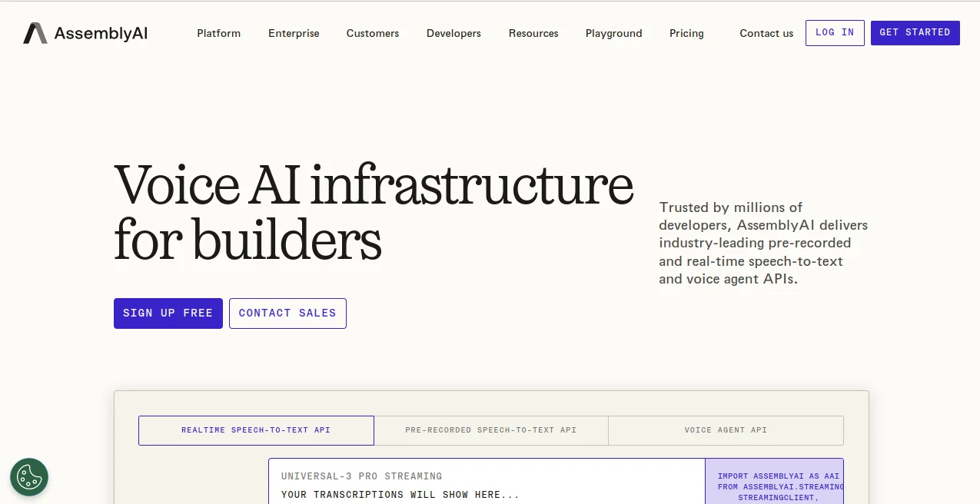Click the Contact us link
Screen dimensions: 980x504
click(x=766, y=33)
